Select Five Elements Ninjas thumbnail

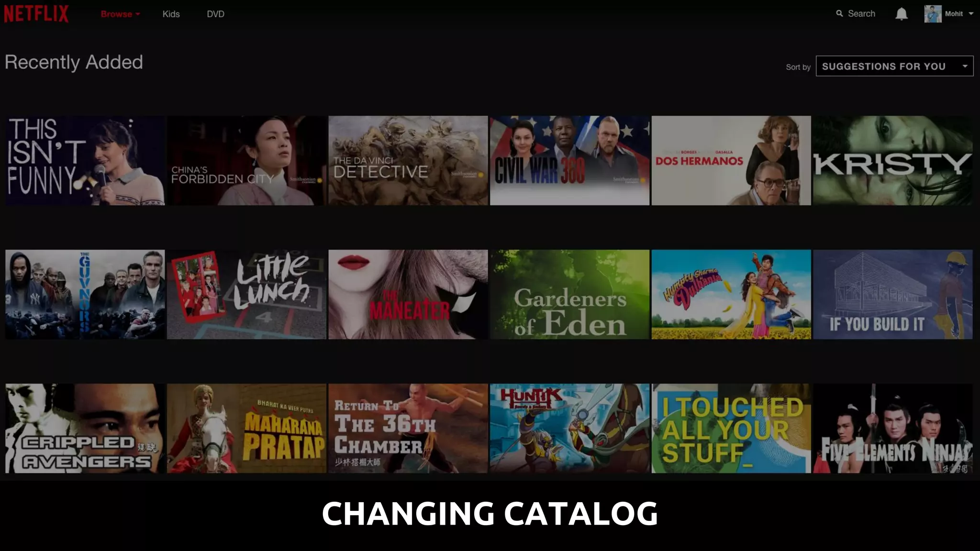click(x=893, y=429)
